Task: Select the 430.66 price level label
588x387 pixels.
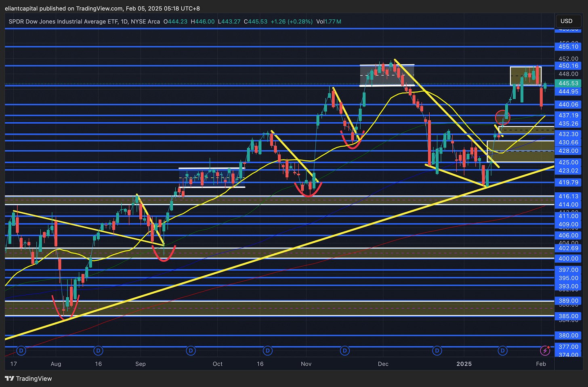Action: [568, 142]
